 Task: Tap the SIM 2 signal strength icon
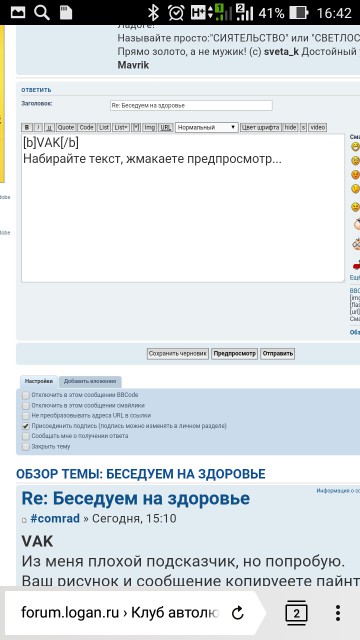[x=244, y=13]
